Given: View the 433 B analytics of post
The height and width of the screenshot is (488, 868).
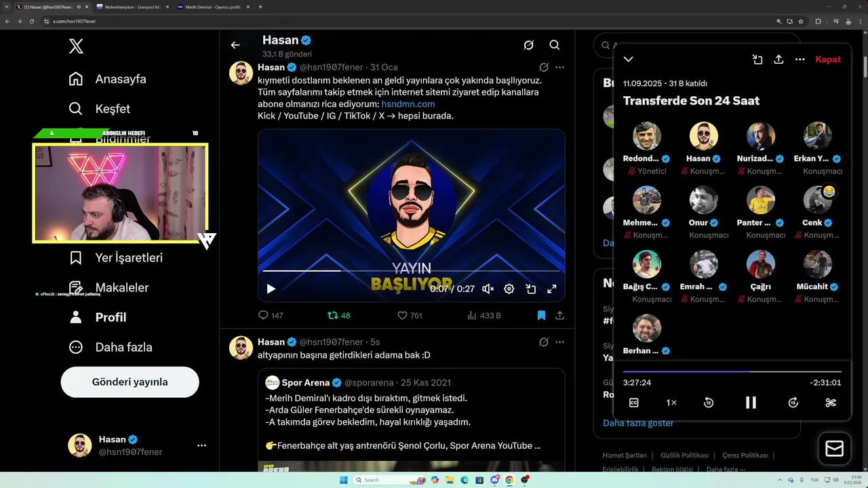Looking at the screenshot, I should click(x=484, y=315).
